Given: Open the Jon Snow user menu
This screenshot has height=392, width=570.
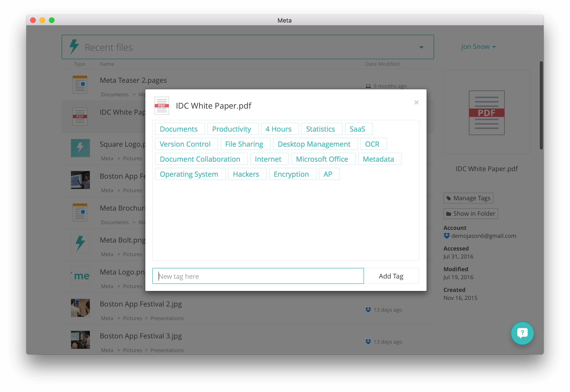Looking at the screenshot, I should click(x=478, y=47).
